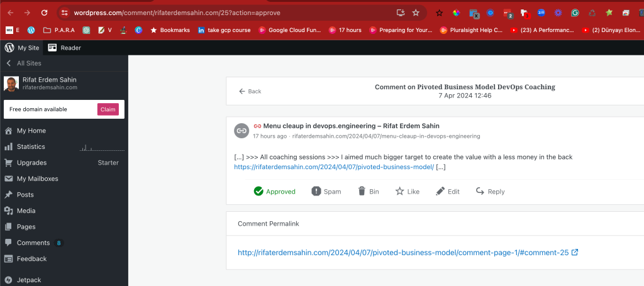
Task: Click the pingback source URL under the title
Action: (x=386, y=136)
